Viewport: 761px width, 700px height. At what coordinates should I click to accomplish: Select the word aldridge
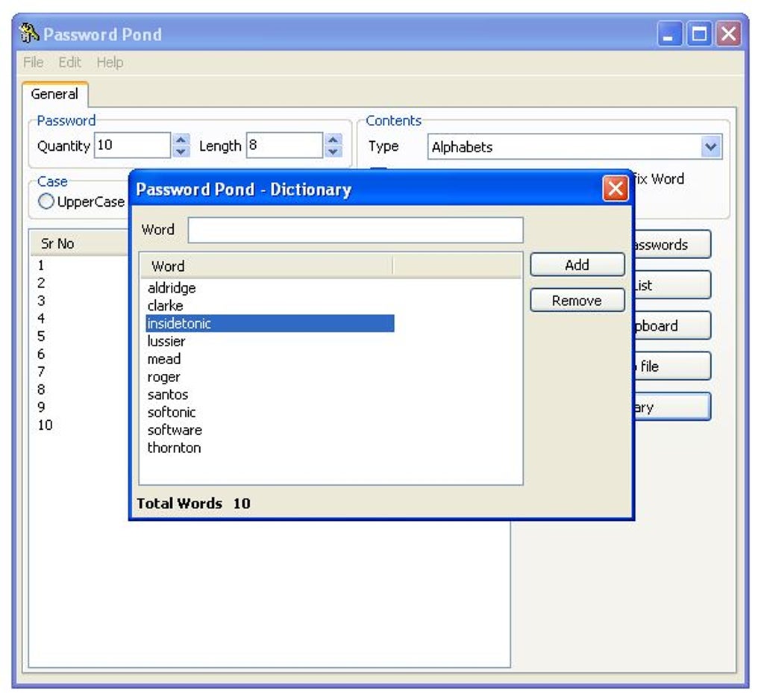tap(172, 288)
